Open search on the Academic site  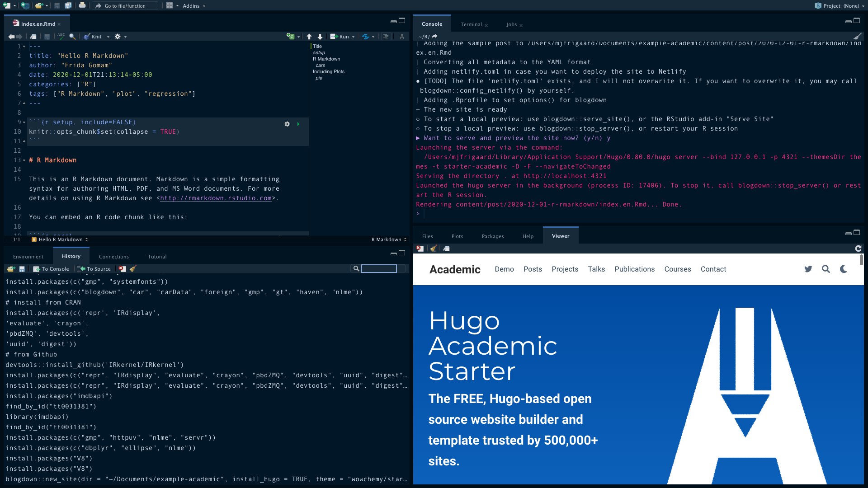826,269
